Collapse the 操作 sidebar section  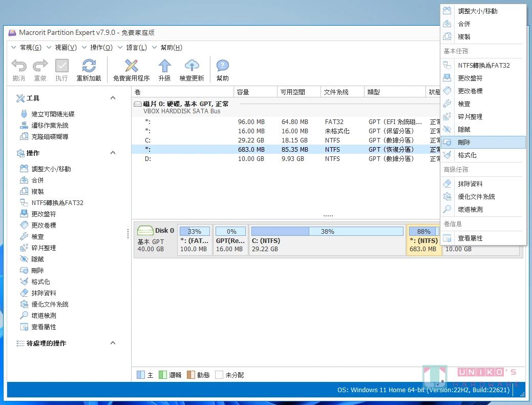[113, 153]
